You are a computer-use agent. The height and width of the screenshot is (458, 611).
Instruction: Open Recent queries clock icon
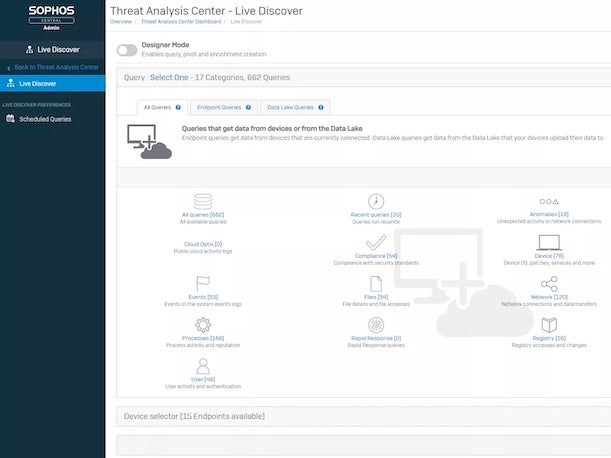(x=375, y=201)
